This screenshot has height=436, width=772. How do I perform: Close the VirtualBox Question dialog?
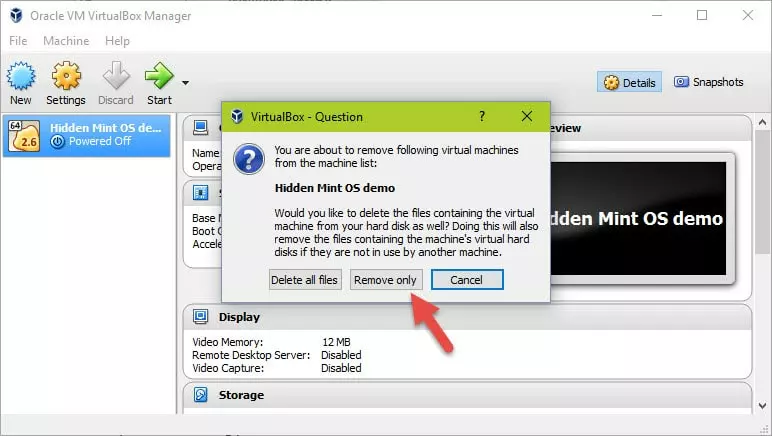click(527, 117)
